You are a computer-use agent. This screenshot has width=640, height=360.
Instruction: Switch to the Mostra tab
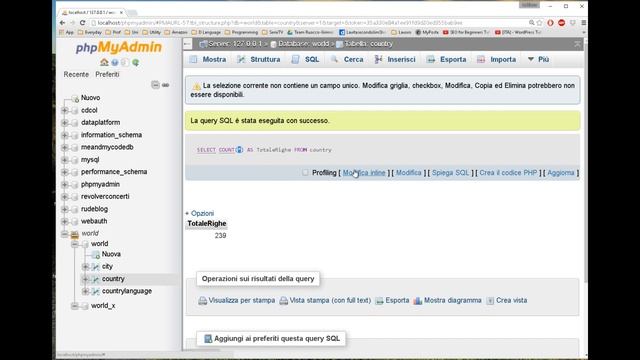pyautogui.click(x=208, y=60)
